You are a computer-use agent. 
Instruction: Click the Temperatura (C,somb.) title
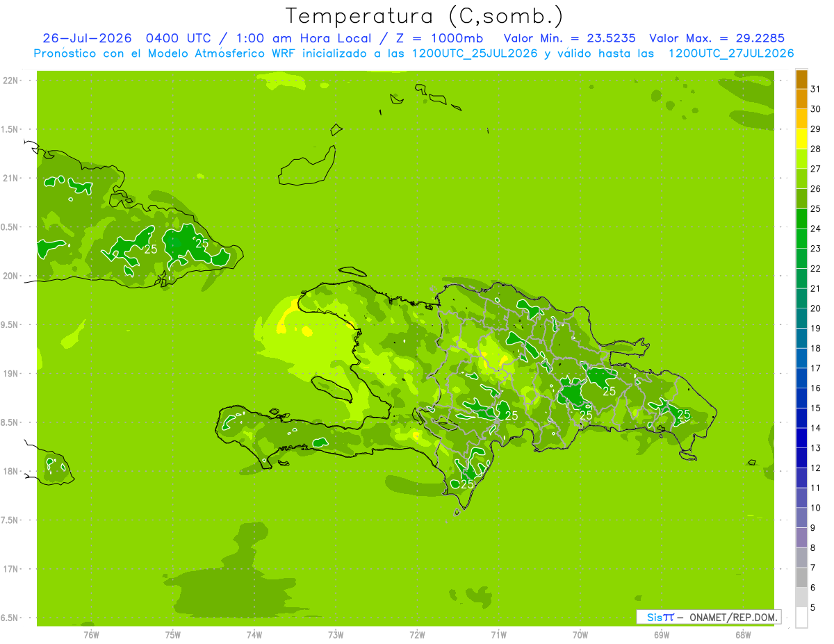tap(425, 16)
